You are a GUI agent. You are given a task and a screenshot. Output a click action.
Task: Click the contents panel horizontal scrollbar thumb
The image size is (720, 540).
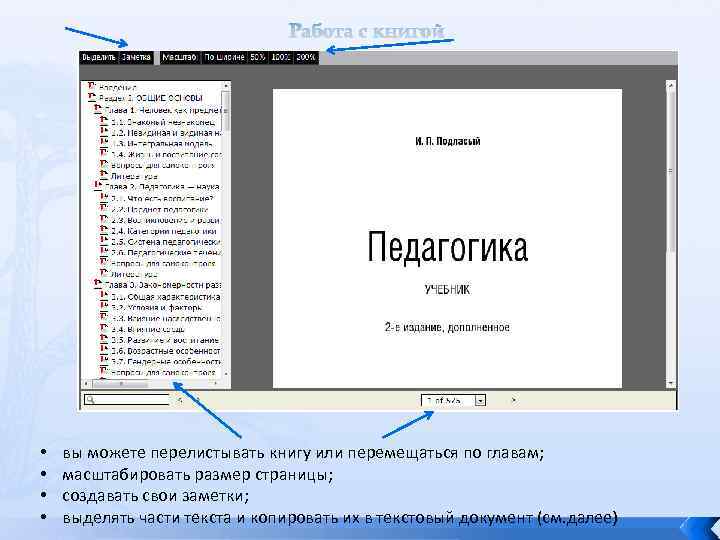[x=121, y=383]
